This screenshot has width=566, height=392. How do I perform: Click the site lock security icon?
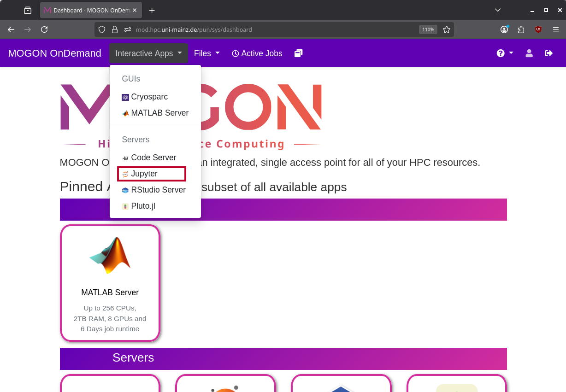pos(115,29)
